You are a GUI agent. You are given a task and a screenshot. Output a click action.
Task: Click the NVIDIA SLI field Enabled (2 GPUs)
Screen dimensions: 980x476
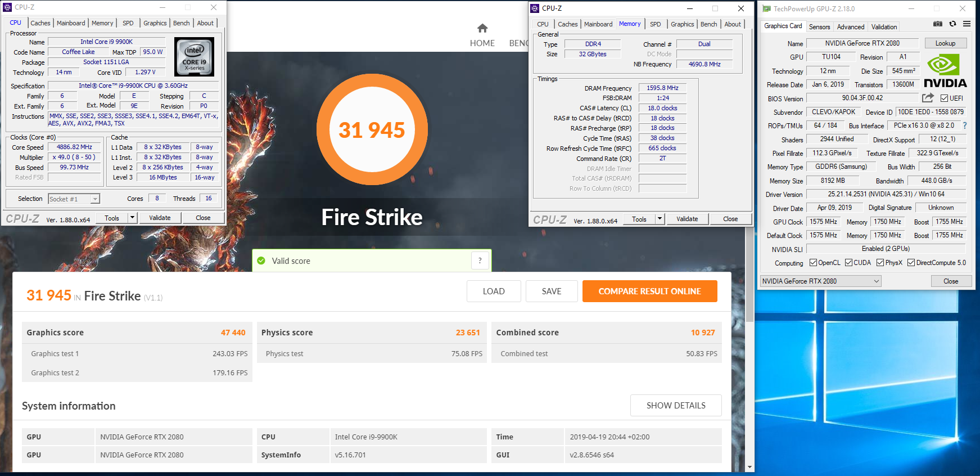click(x=886, y=249)
